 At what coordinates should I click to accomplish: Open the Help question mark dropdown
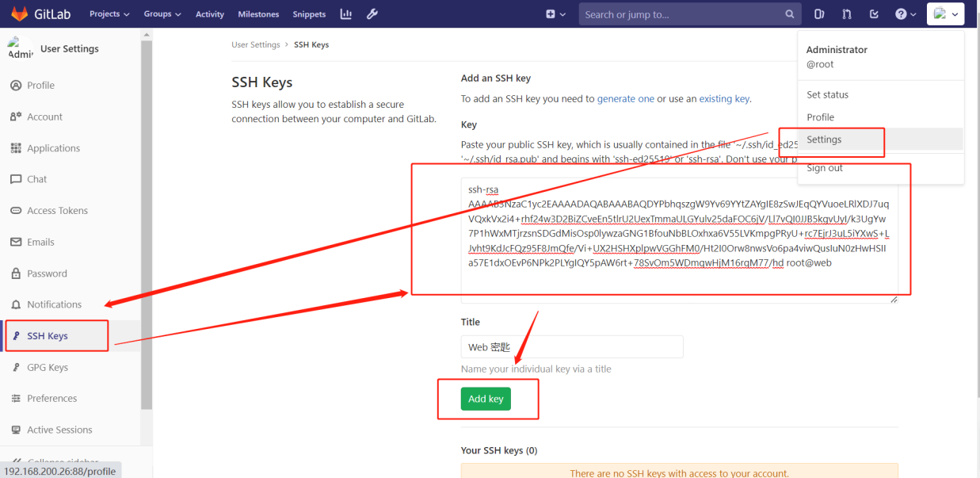click(x=906, y=13)
